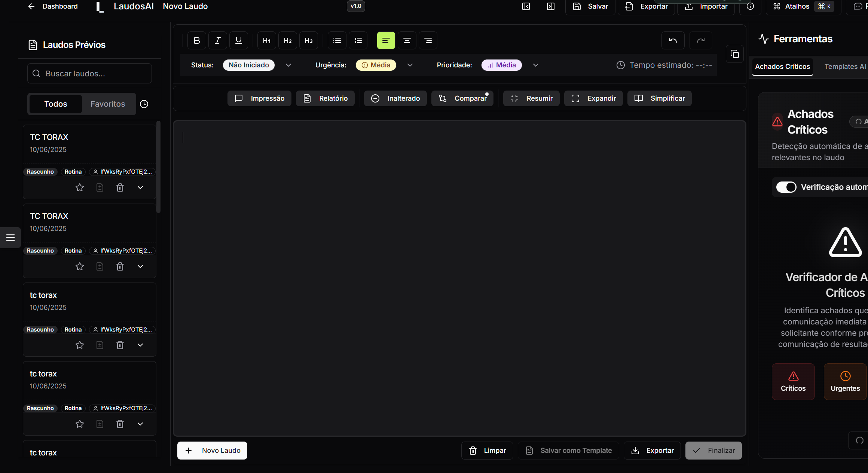Click the previous reports list scrollbar
The width and height of the screenshot is (868, 473).
(x=158, y=167)
